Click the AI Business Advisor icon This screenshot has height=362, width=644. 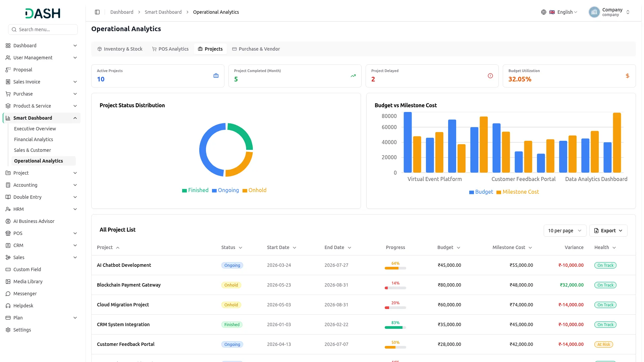8,221
